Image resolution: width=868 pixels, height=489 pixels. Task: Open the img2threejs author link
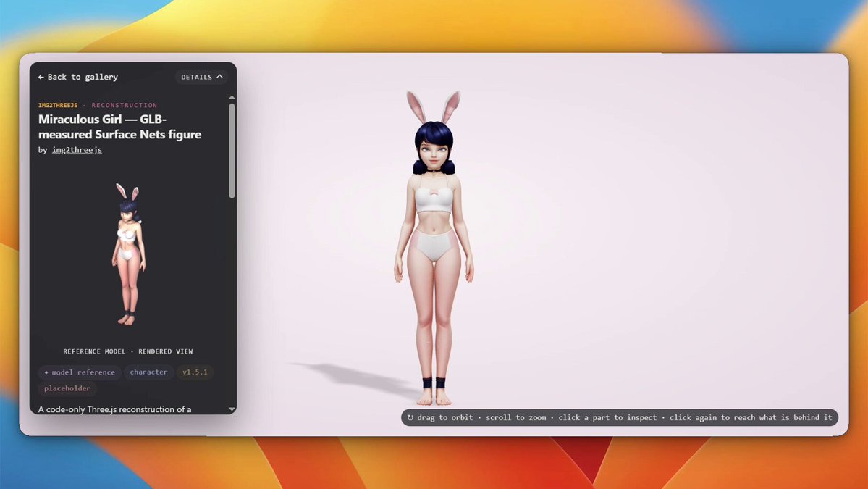77,149
